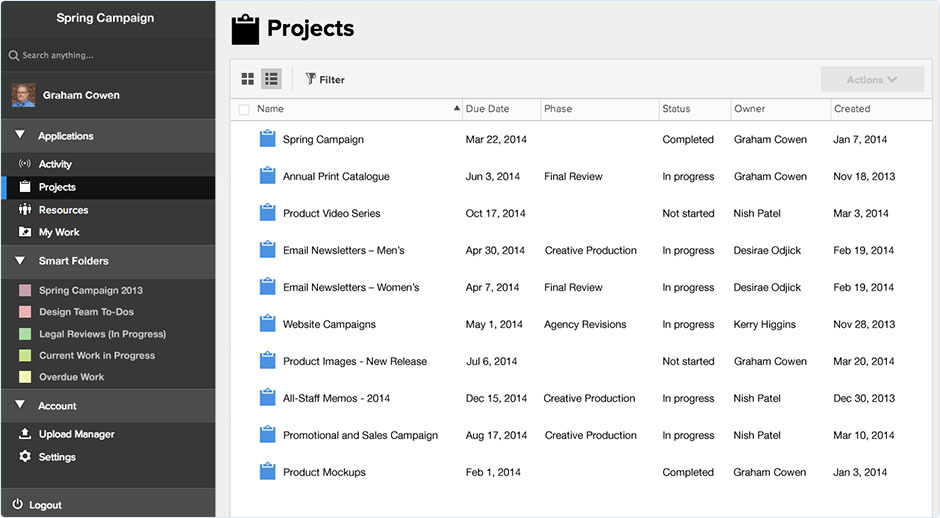The width and height of the screenshot is (940, 518).
Task: Click the Resources people icon
Action: coord(25,209)
